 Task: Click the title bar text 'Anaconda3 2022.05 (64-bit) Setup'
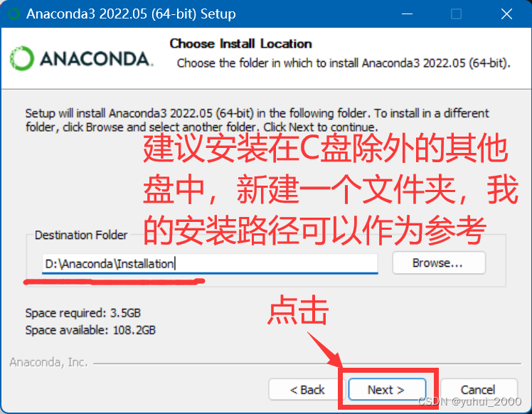131,14
